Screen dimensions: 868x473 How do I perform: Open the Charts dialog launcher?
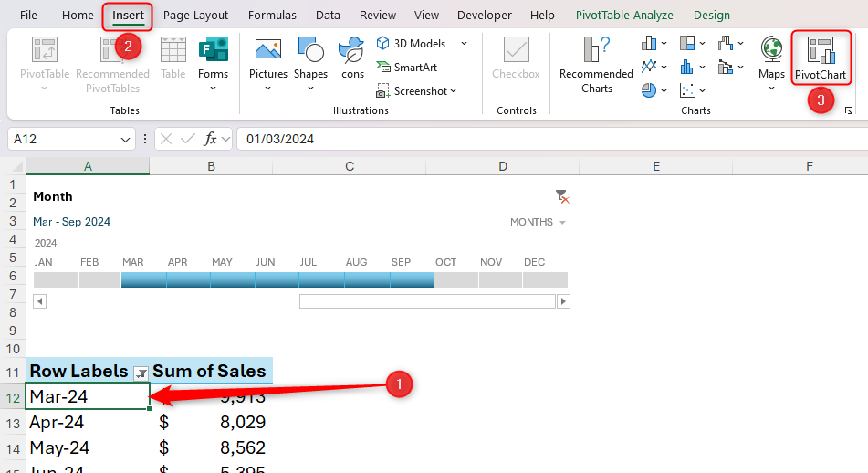point(849,110)
